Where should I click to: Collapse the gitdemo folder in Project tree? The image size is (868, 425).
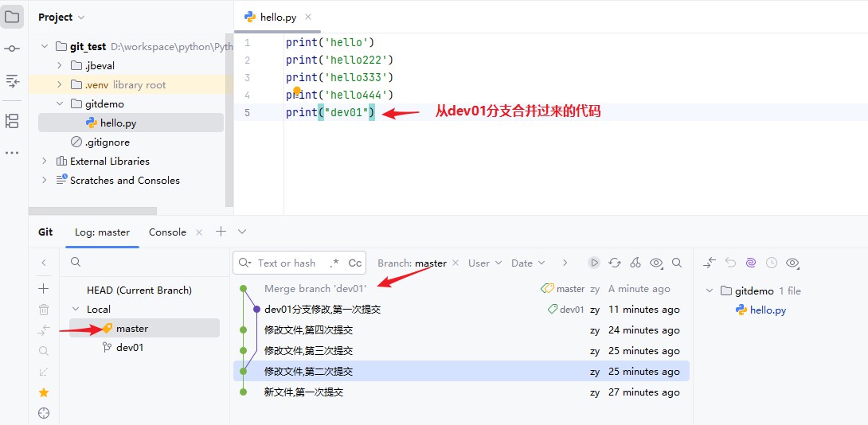point(60,103)
